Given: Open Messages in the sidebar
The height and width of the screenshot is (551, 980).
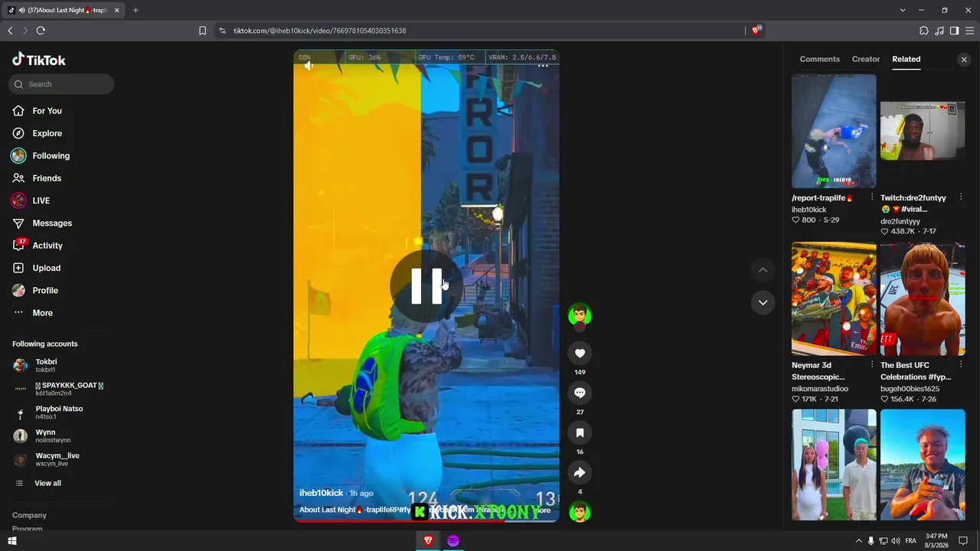Looking at the screenshot, I should click(x=41, y=223).
